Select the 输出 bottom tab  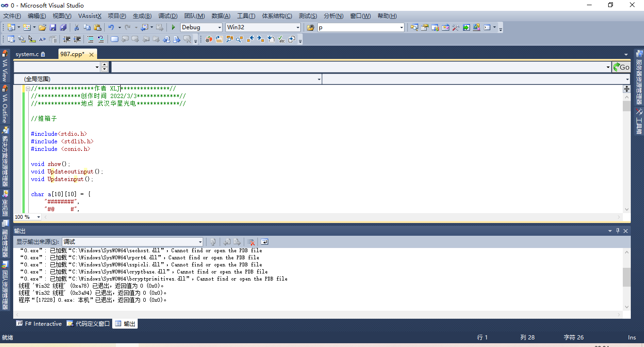click(x=125, y=324)
